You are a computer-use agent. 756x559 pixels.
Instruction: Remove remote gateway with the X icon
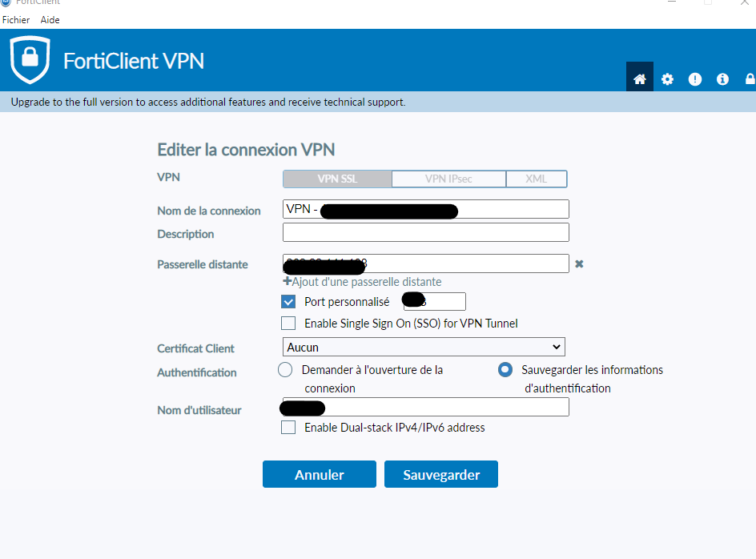(579, 263)
